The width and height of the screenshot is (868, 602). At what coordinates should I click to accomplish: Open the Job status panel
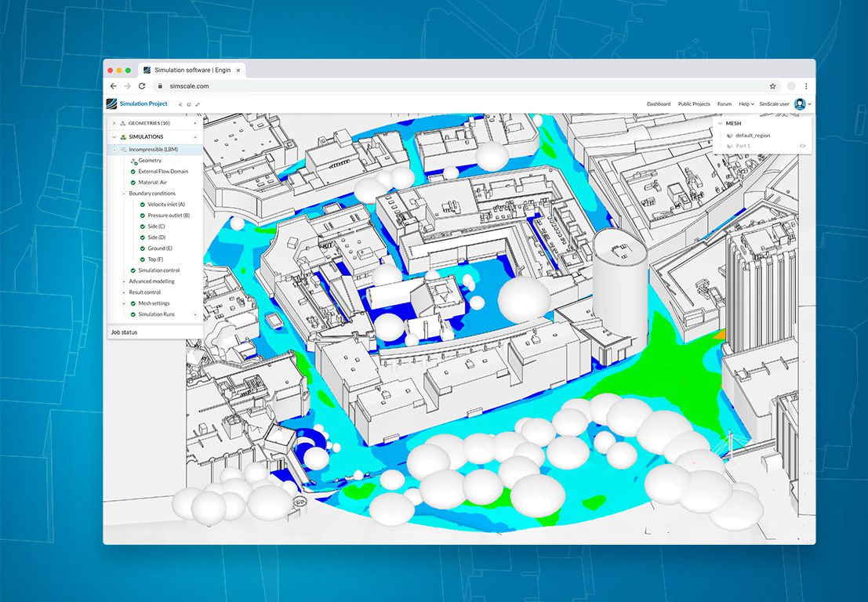(x=155, y=332)
